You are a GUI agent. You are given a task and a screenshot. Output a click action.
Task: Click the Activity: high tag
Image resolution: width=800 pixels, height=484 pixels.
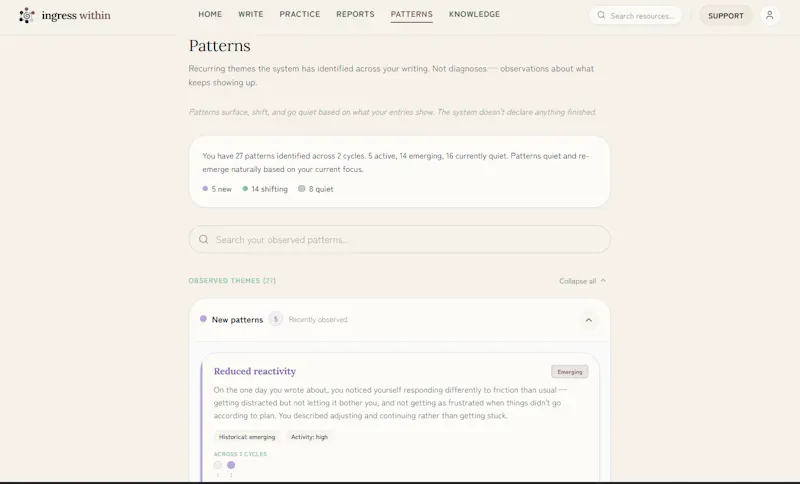(309, 437)
